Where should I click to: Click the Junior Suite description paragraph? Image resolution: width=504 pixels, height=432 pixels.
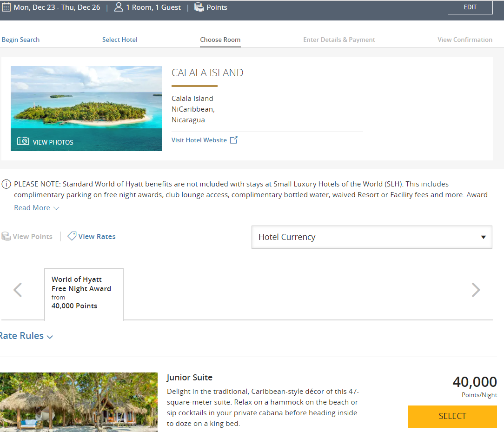(x=263, y=407)
